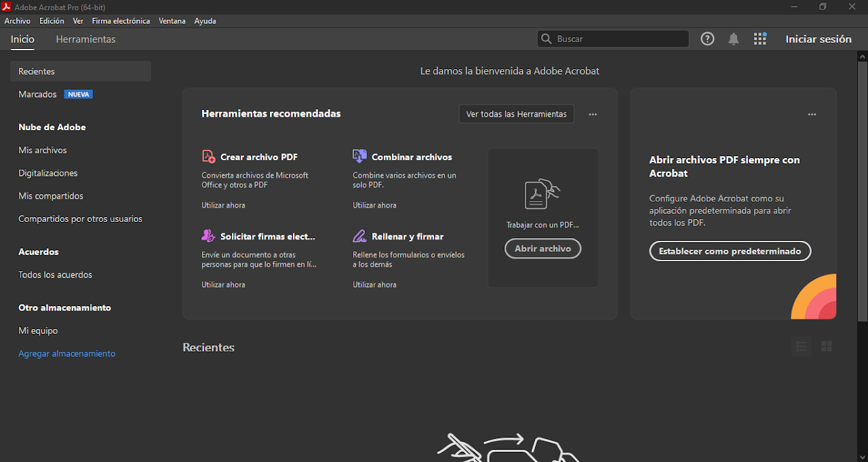
Task: Click Utilizar ahora under Crear archivo PDF
Action: 223,205
